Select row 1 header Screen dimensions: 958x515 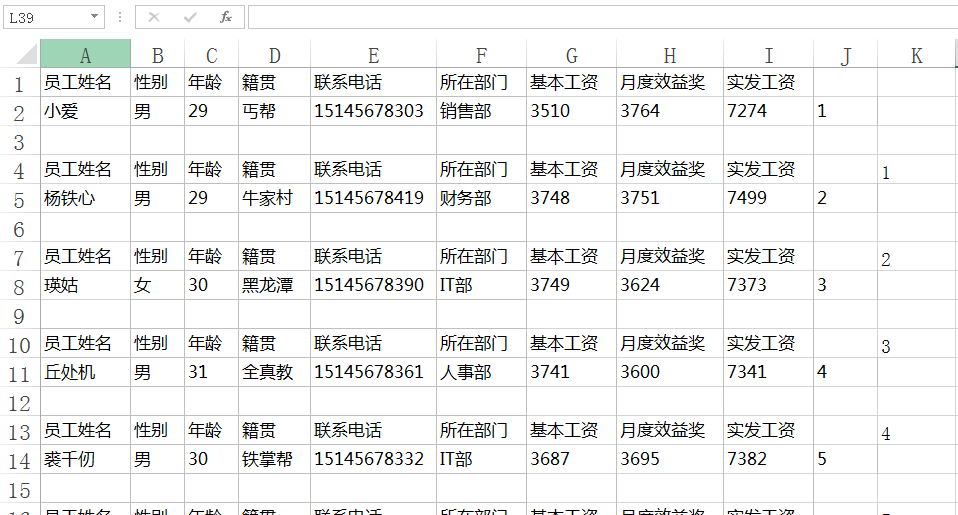click(x=20, y=83)
